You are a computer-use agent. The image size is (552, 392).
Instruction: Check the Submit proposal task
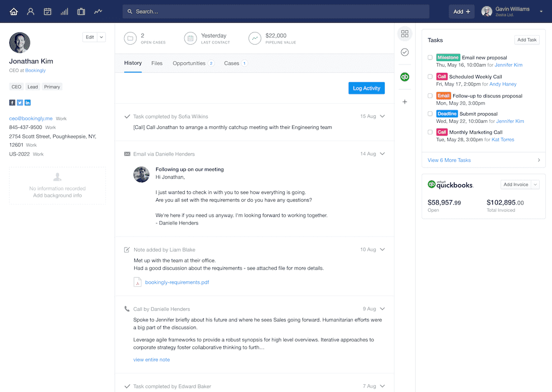pos(430,114)
